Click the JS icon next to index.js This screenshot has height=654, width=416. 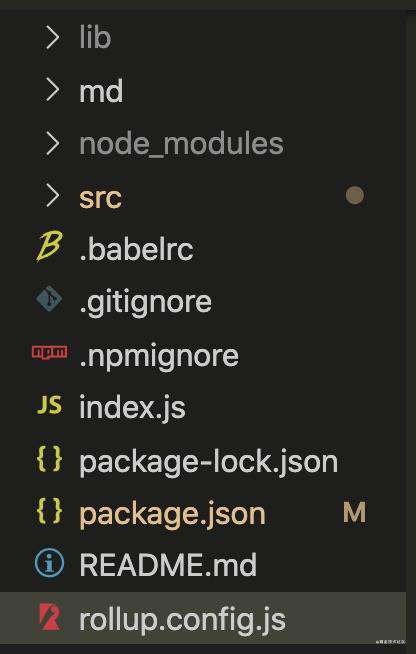click(x=49, y=405)
